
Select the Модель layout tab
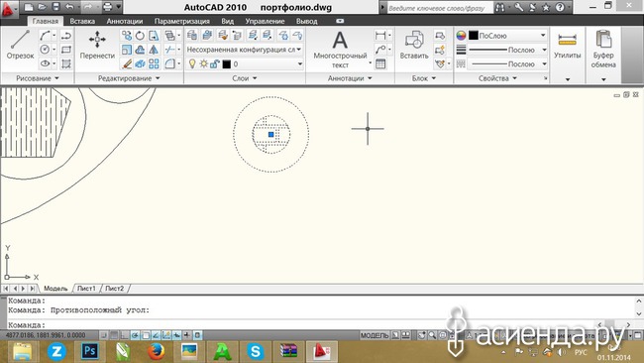coord(55,289)
